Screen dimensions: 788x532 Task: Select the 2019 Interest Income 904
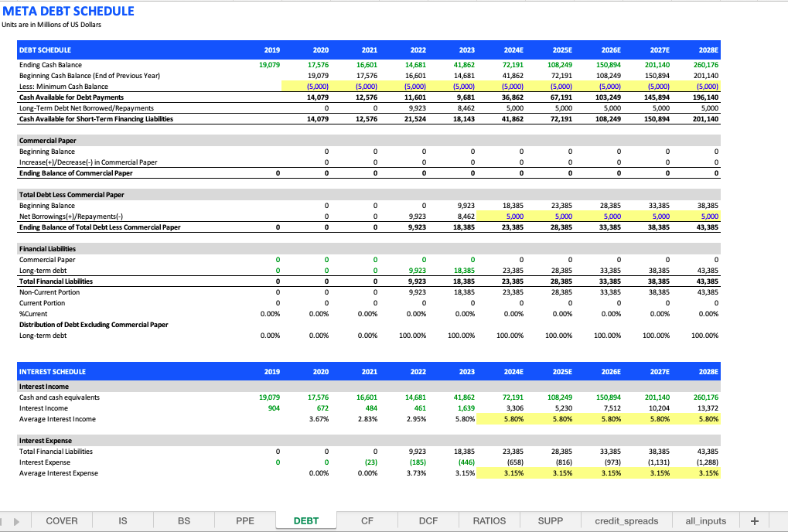(274, 408)
